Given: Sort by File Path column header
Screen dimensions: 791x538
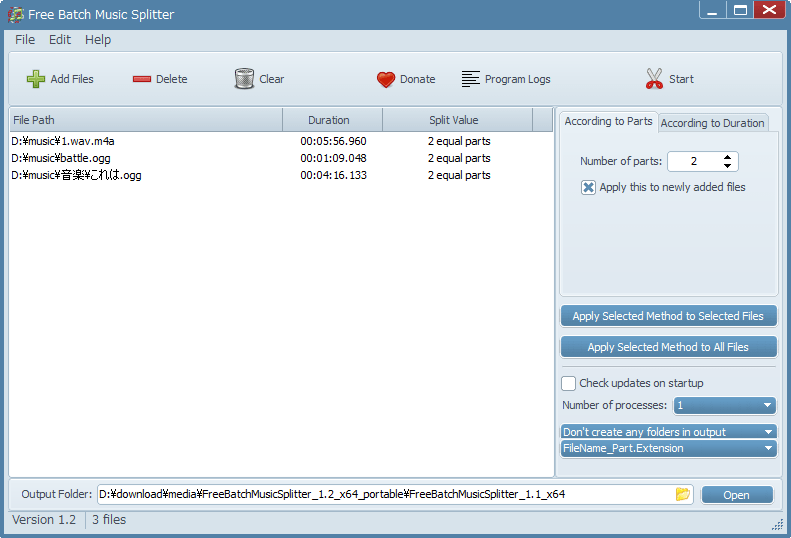Looking at the screenshot, I should [x=146, y=120].
